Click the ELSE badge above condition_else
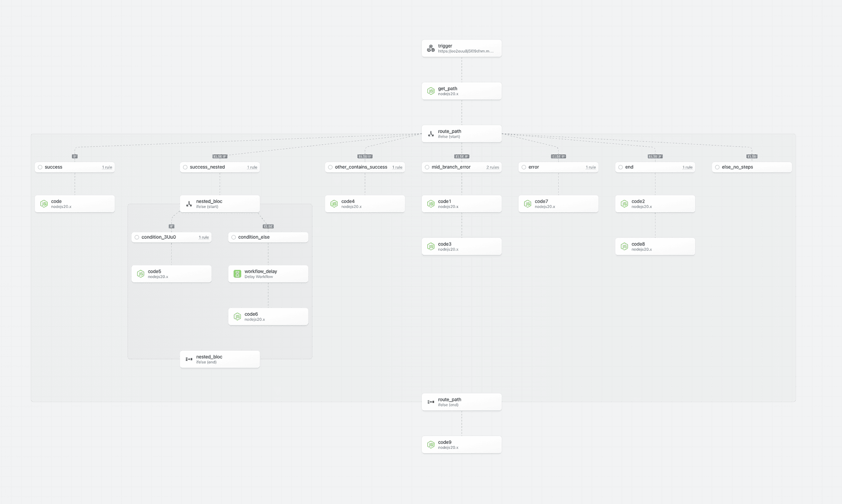Image resolution: width=842 pixels, height=504 pixels. [x=268, y=227]
